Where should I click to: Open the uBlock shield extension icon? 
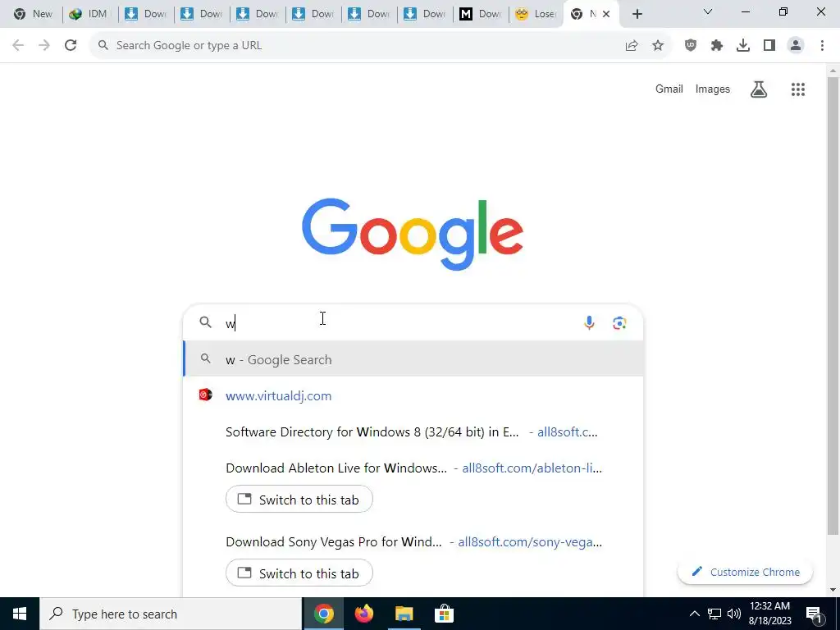691,46
